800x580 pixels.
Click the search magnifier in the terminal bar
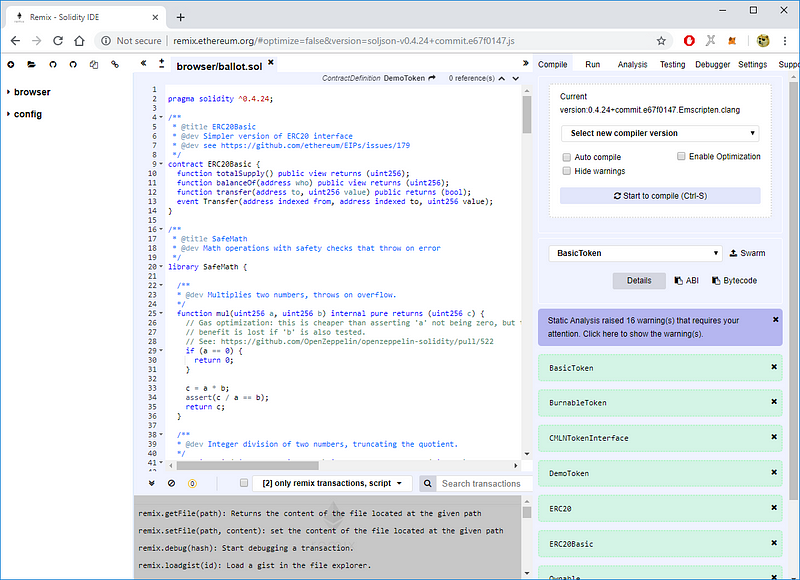coord(428,484)
